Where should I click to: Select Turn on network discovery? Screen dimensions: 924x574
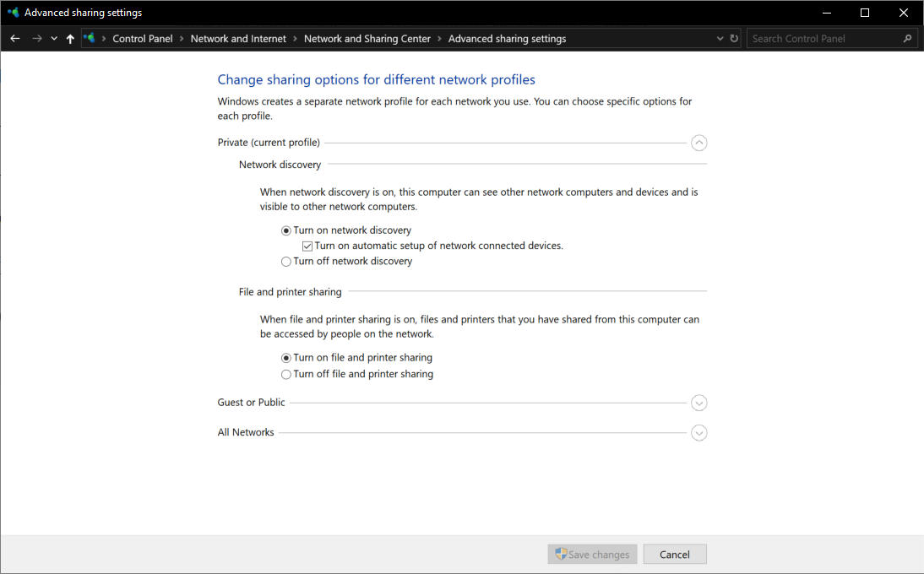click(286, 230)
